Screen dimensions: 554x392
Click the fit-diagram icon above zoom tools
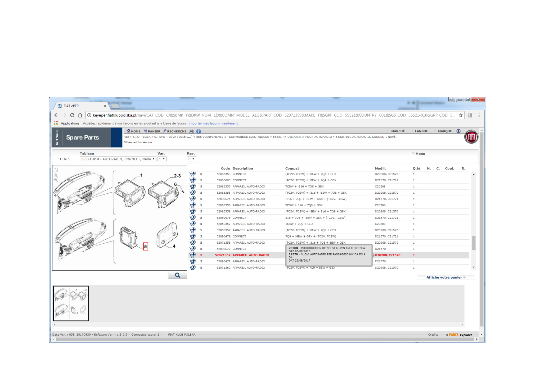click(x=56, y=170)
